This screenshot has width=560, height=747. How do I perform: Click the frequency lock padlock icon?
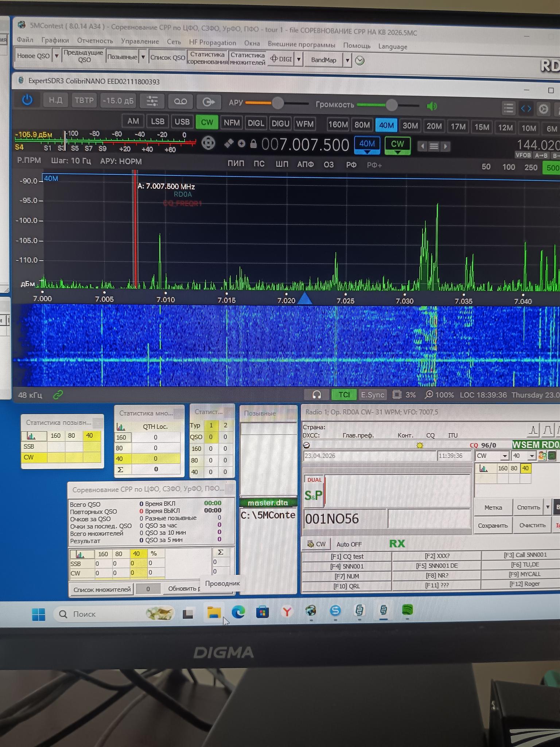pos(253,144)
